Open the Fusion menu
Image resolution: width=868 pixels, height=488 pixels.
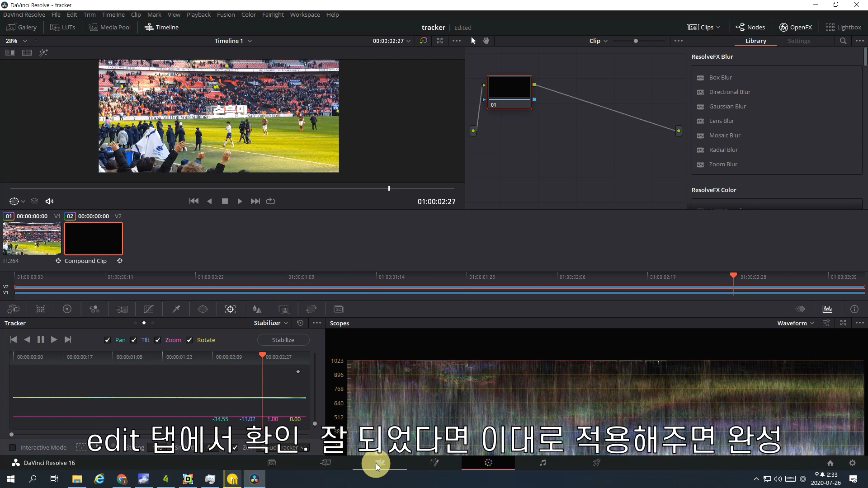point(226,14)
